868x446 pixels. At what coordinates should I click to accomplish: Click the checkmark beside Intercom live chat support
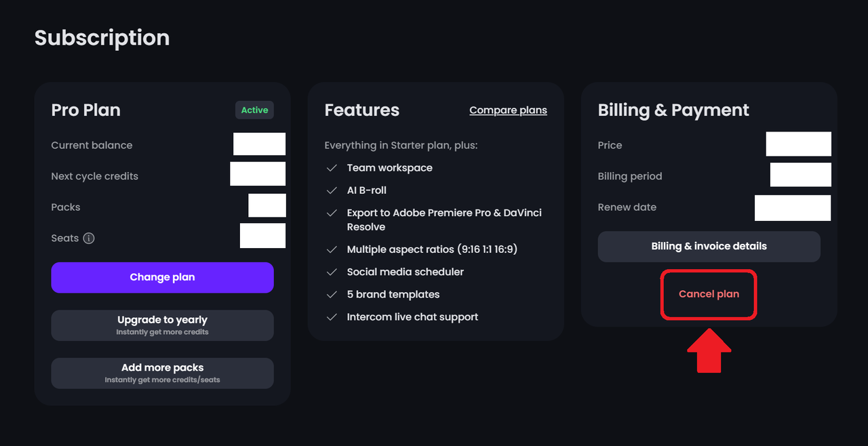(332, 317)
